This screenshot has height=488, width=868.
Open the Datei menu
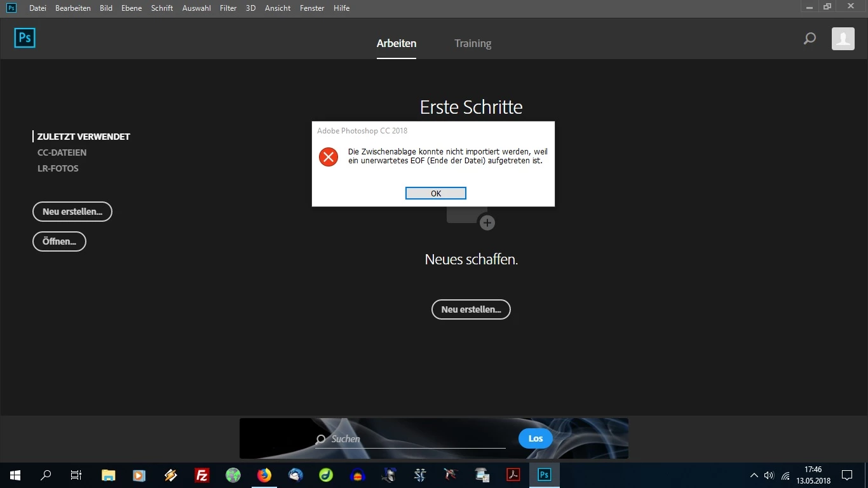(37, 8)
